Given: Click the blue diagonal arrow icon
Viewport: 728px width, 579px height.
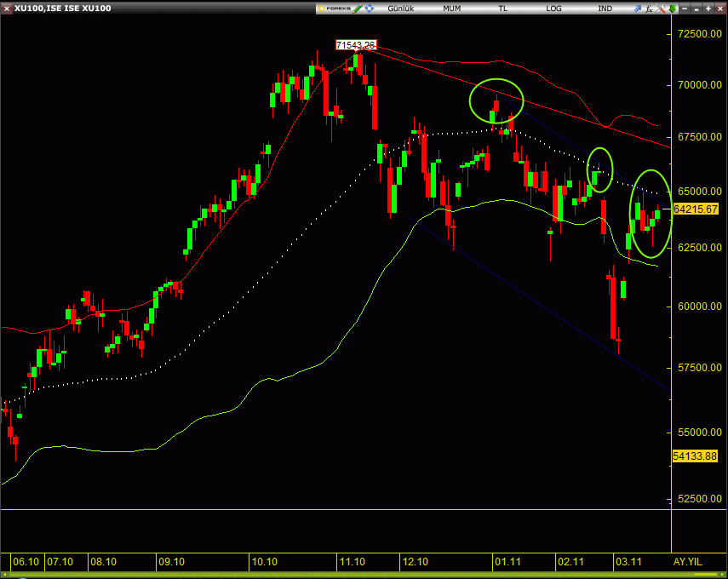Looking at the screenshot, I should click(x=638, y=9).
